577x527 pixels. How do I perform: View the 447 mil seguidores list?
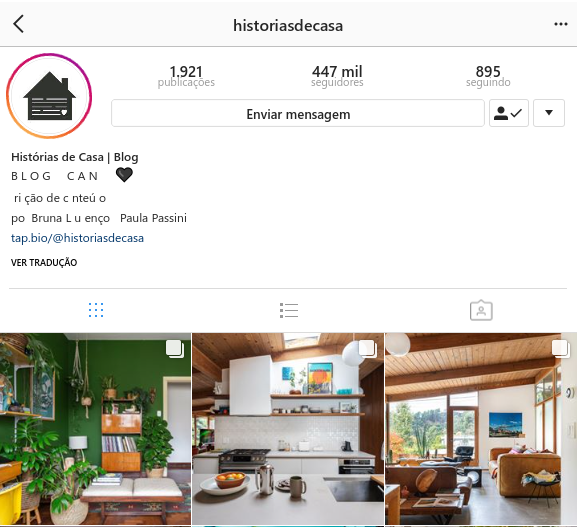[x=337, y=76]
